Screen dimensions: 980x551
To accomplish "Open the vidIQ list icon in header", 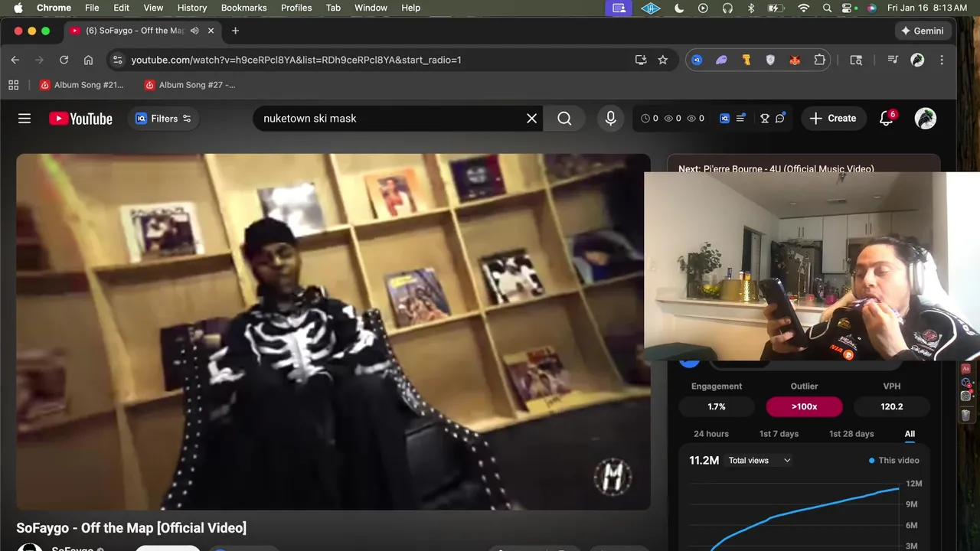I will point(740,119).
